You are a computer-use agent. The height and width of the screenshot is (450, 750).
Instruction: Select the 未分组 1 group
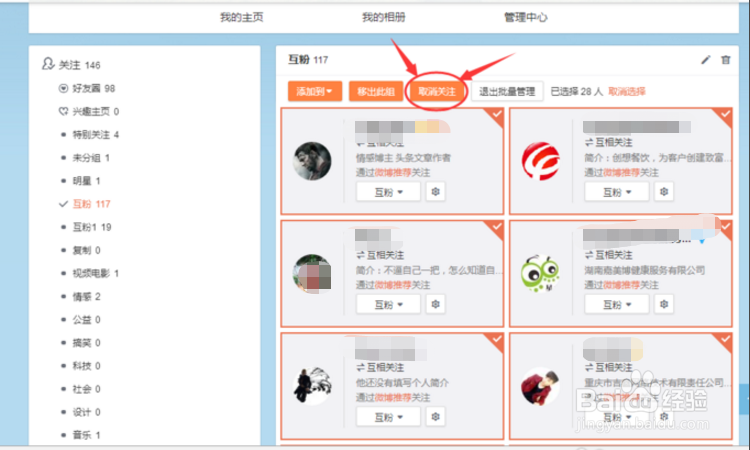(91, 158)
